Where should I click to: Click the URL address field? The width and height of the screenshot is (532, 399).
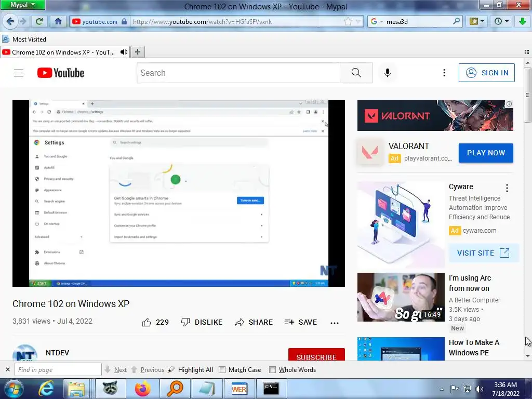pyautogui.click(x=237, y=21)
